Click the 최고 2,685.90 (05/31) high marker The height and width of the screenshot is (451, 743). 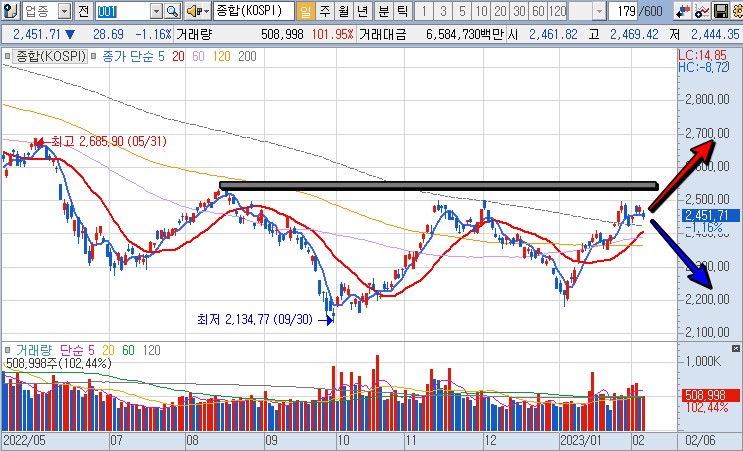tap(100, 142)
